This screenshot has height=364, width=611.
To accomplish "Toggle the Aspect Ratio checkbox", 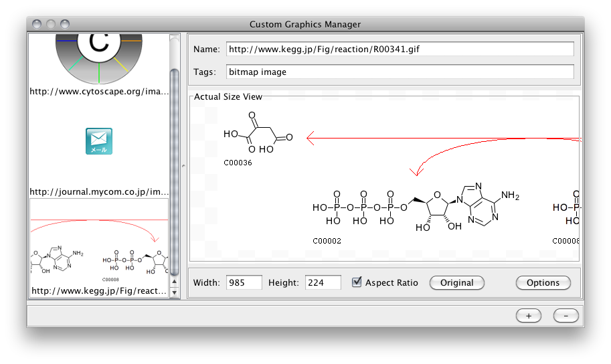I will pos(357,282).
